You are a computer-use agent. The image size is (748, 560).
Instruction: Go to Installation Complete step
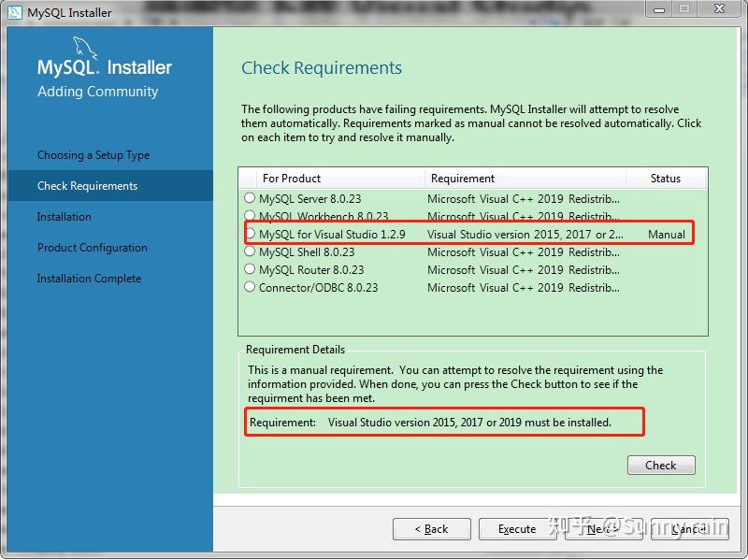[88, 279]
